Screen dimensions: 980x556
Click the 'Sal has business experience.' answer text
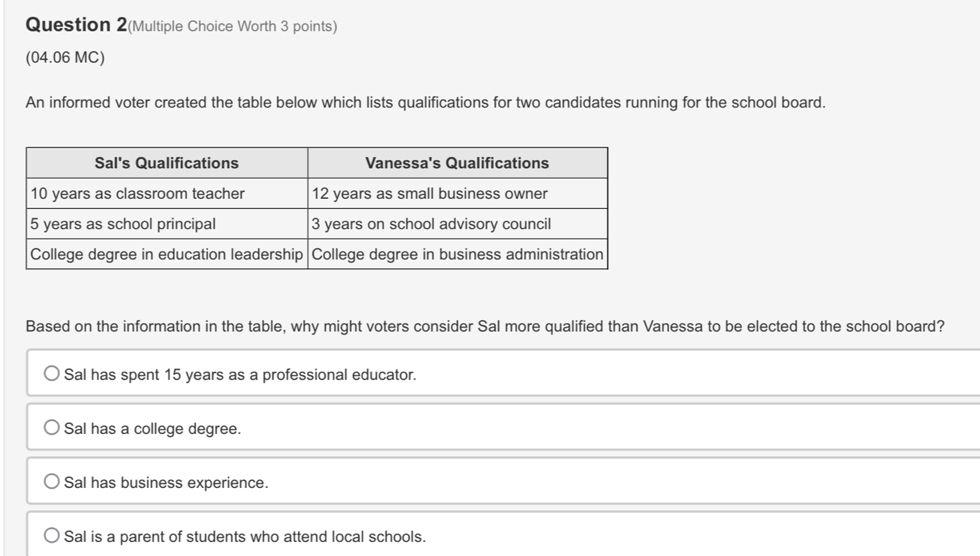pos(166,483)
